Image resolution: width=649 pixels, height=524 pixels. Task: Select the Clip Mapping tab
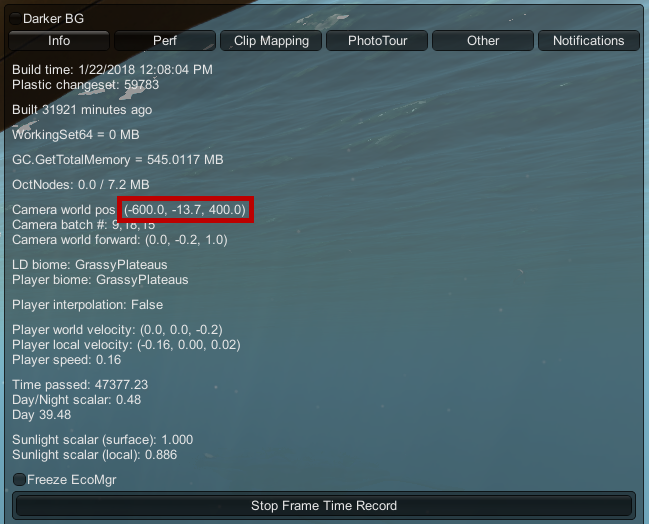pyautogui.click(x=271, y=41)
